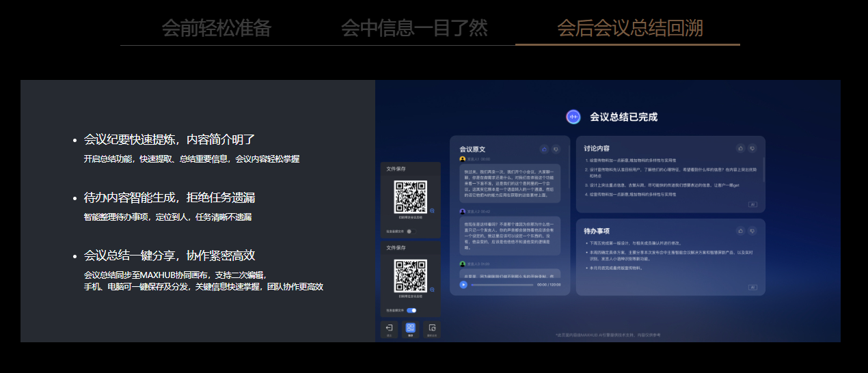Click the AI tag in 讨论内容 card
The image size is (868, 373).
click(752, 204)
